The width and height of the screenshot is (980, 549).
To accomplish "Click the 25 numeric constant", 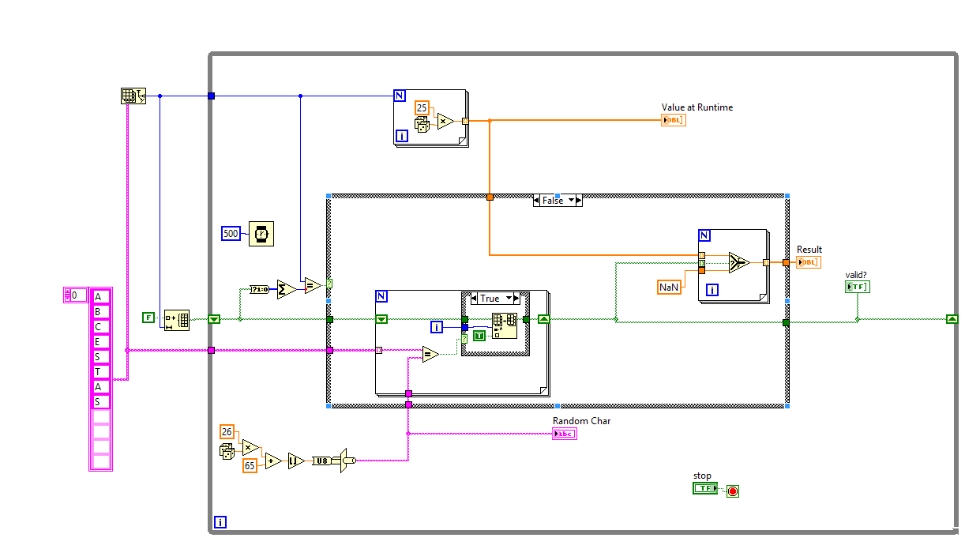I will (422, 107).
